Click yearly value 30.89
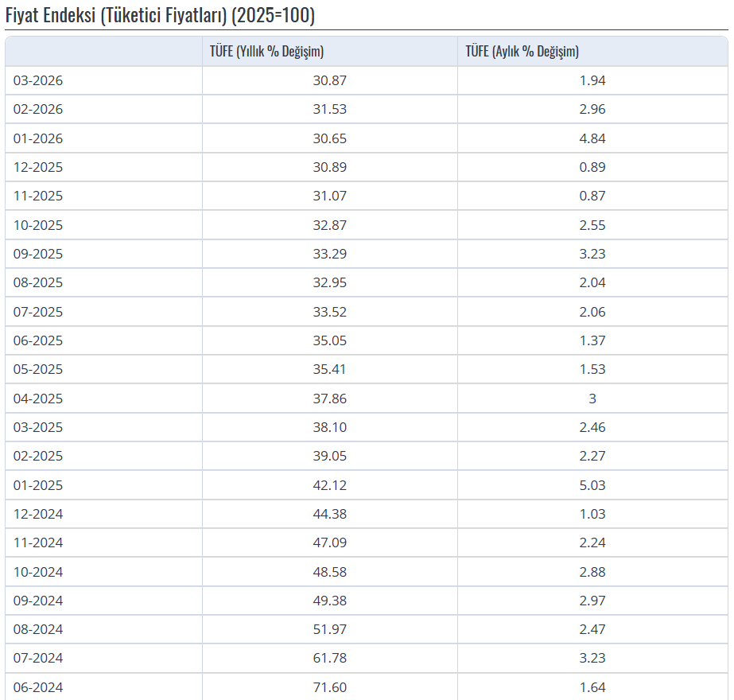Image resolution: width=734 pixels, height=700 pixels. [x=329, y=167]
